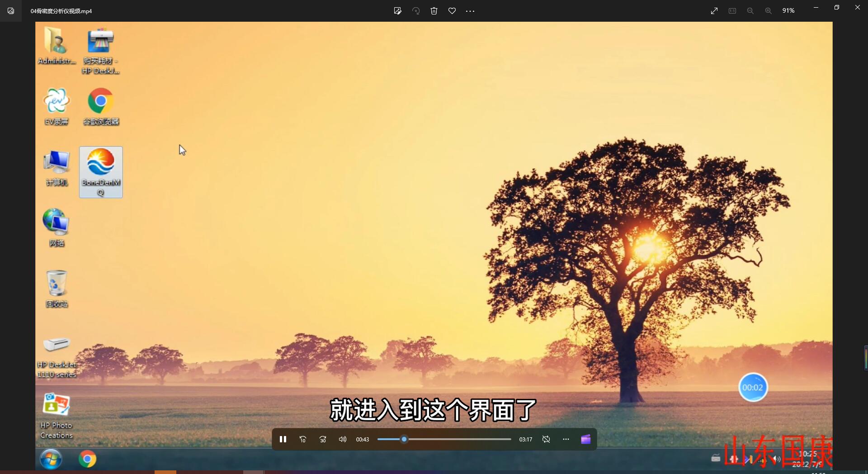
Task: Select the BoneDenMQ desktop icon
Action: [101, 172]
